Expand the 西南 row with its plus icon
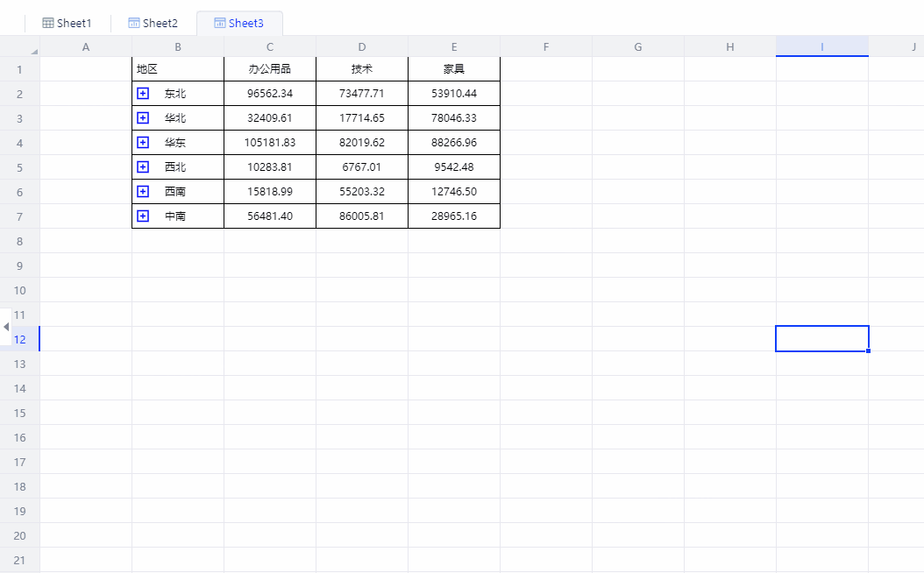 pyautogui.click(x=143, y=191)
